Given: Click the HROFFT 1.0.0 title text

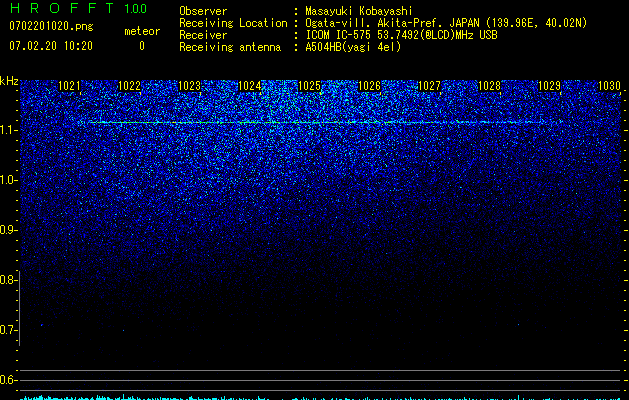Looking at the screenshot, I should click(78, 8).
